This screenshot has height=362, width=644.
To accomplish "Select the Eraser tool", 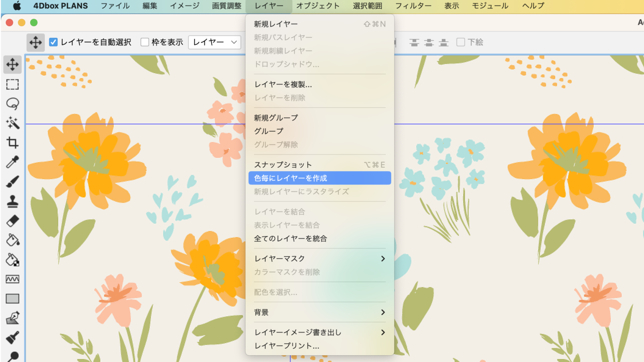I will click(12, 220).
